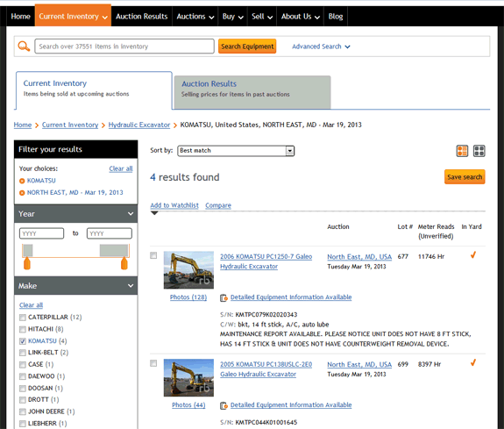Remove KOMATSU filter choice icon

[x=22, y=181]
